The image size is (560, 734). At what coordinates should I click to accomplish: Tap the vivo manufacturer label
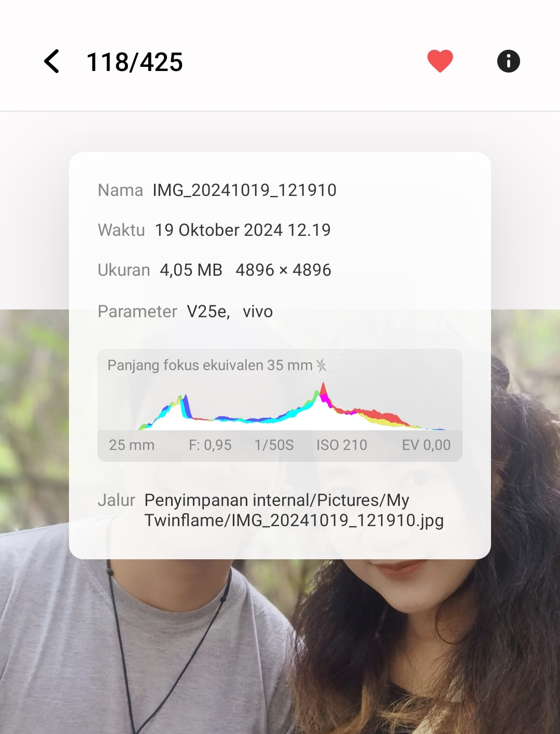click(258, 312)
